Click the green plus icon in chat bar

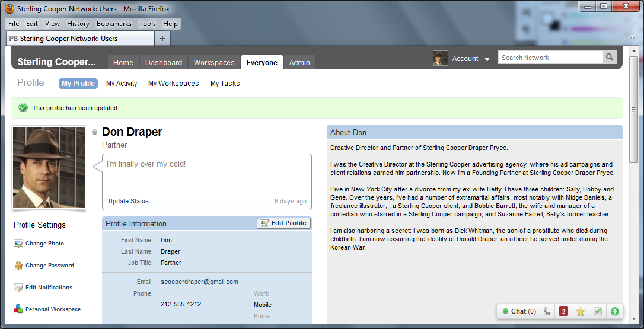click(615, 311)
